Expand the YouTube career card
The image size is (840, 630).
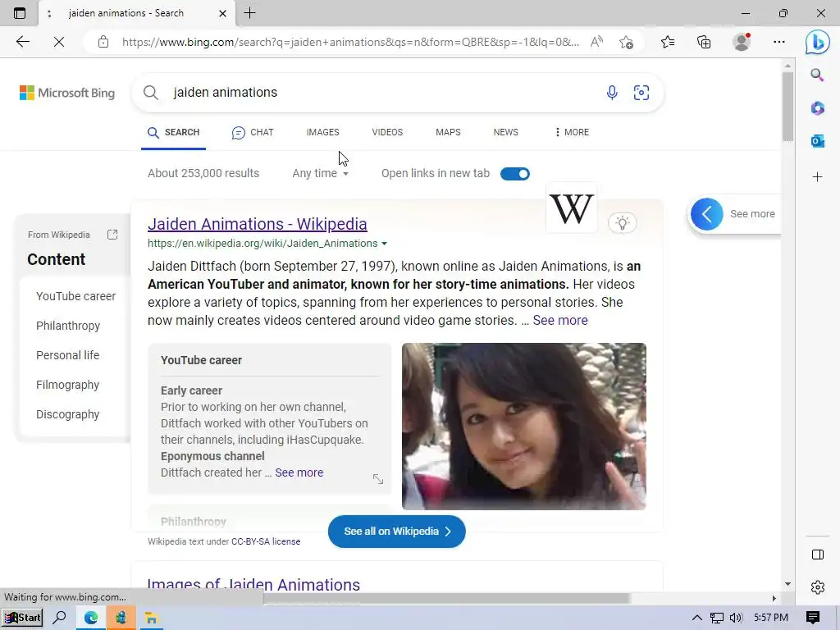(x=378, y=479)
